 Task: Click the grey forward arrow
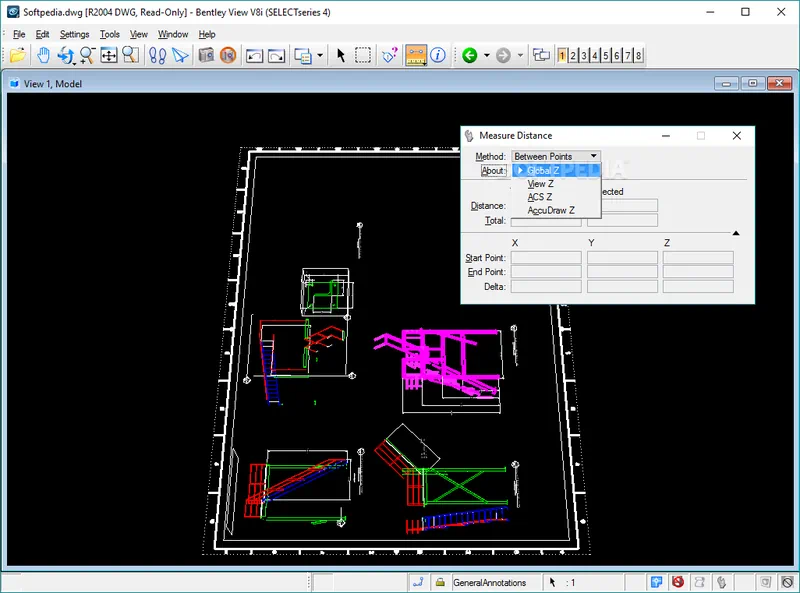tap(503, 55)
